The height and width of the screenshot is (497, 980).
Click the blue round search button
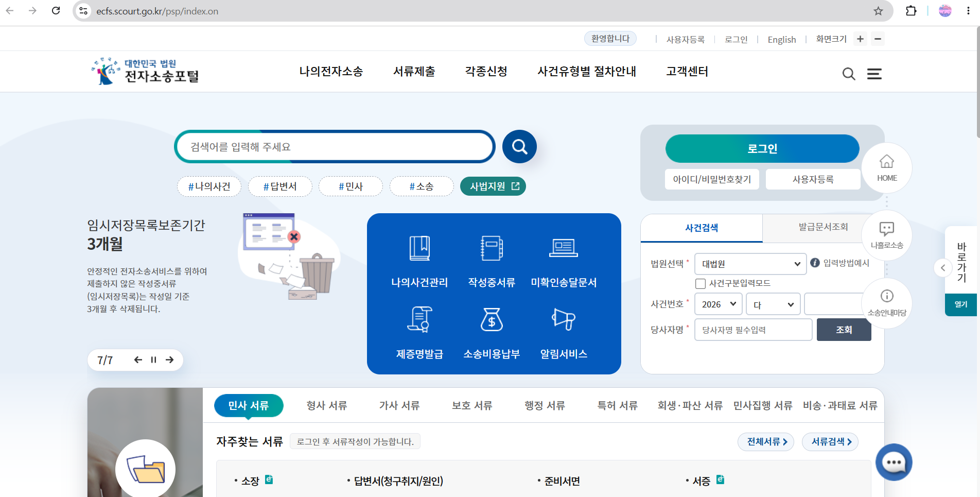tap(519, 147)
